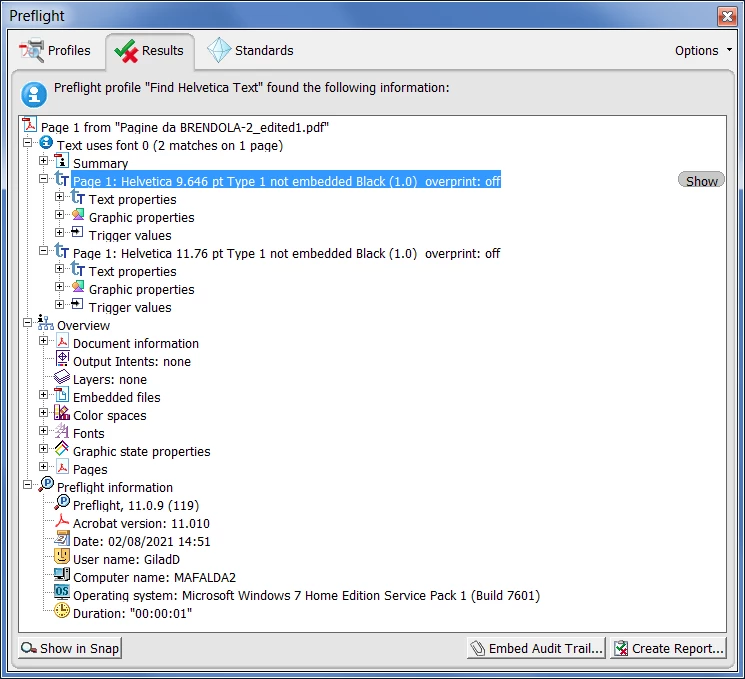Expand the Summary node

(43, 161)
